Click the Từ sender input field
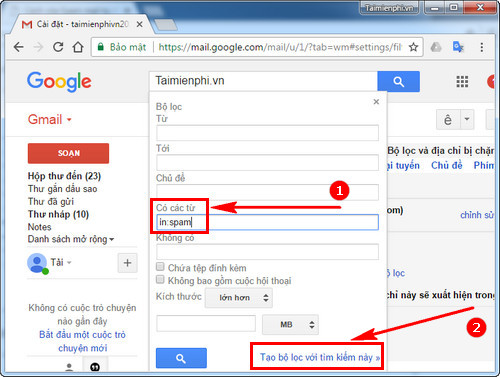The height and width of the screenshot is (377, 500). pos(267,133)
